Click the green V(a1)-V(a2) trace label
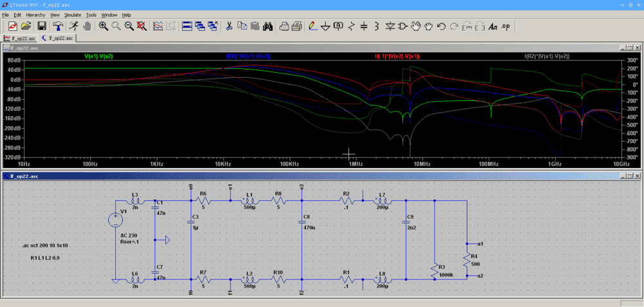The height and width of the screenshot is (307, 644). pos(99,57)
